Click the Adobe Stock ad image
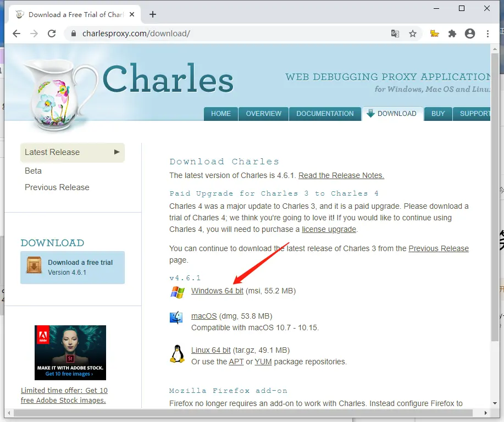The height and width of the screenshot is (422, 504). (70, 353)
